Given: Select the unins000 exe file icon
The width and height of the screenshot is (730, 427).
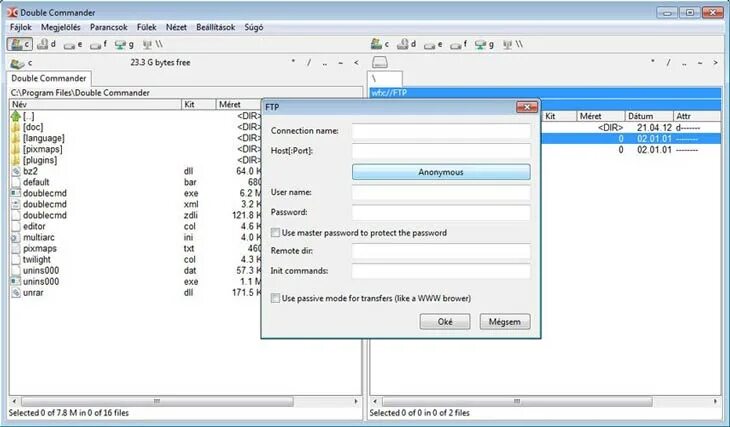Looking at the screenshot, I should click(x=16, y=282).
